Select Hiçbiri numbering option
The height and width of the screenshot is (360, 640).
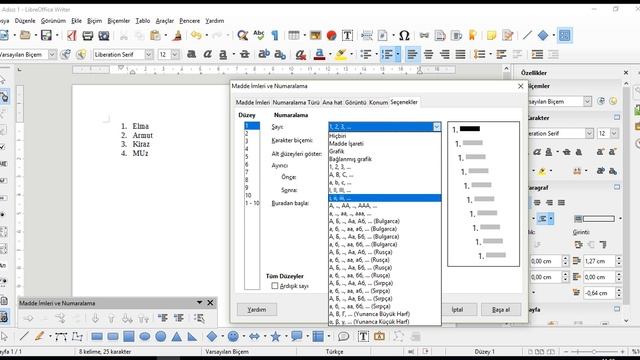pos(384,136)
